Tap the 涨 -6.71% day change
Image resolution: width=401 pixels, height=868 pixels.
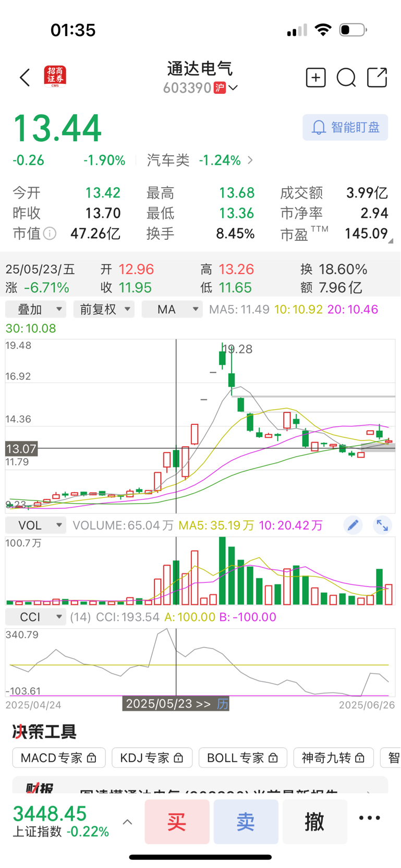point(37,288)
